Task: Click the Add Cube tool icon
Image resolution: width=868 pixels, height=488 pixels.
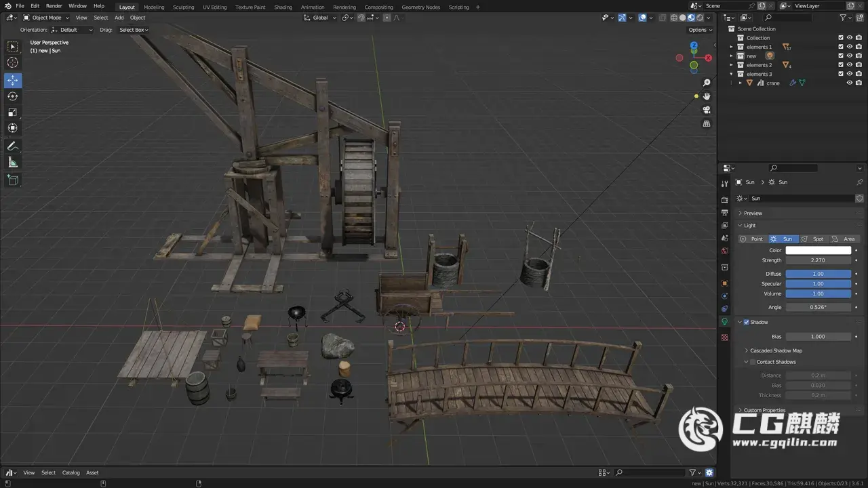Action: tap(13, 180)
